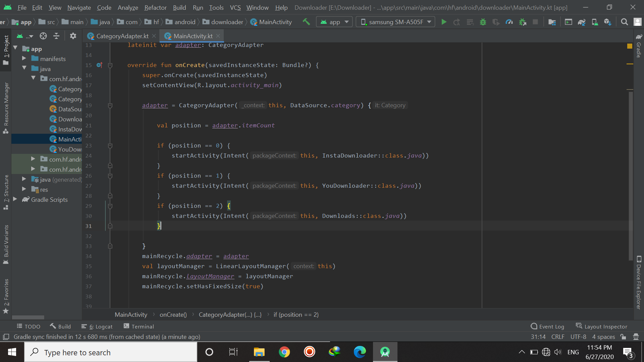Click Project panel horizontal scrollbar
The width and height of the screenshot is (644, 362).
[28, 317]
